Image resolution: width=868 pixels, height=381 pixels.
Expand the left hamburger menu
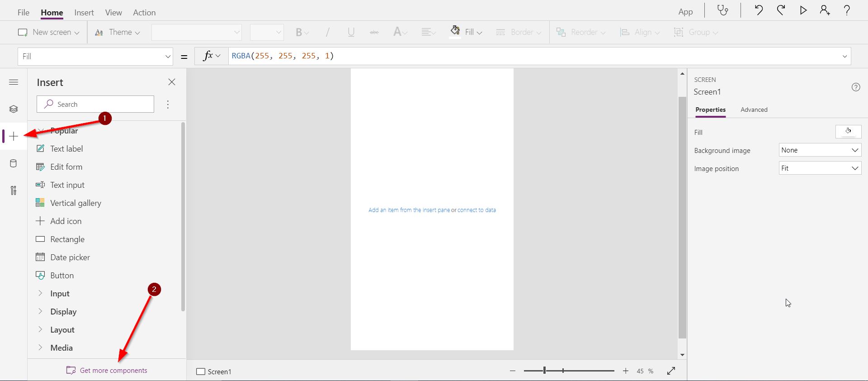[14, 82]
